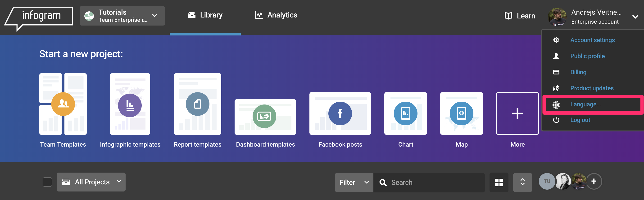Open the All Projects dropdown

91,182
